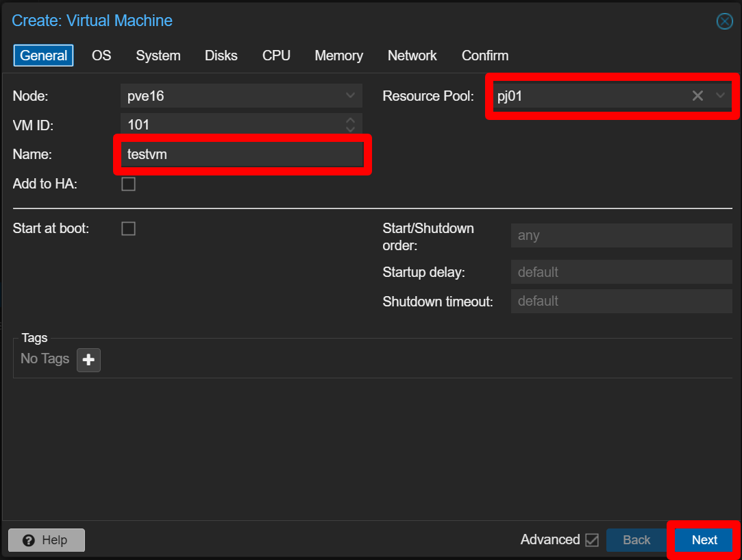Click the Back button

coord(636,540)
